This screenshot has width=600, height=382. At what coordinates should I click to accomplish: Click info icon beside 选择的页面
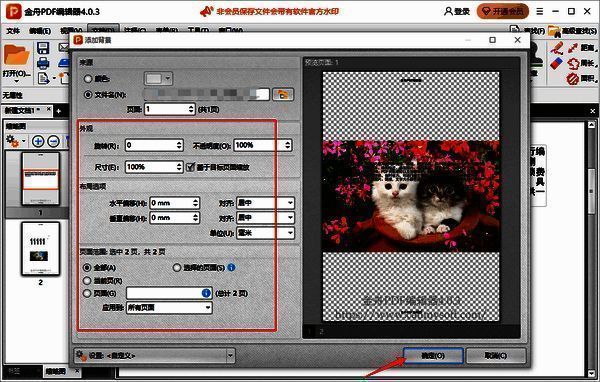231,267
